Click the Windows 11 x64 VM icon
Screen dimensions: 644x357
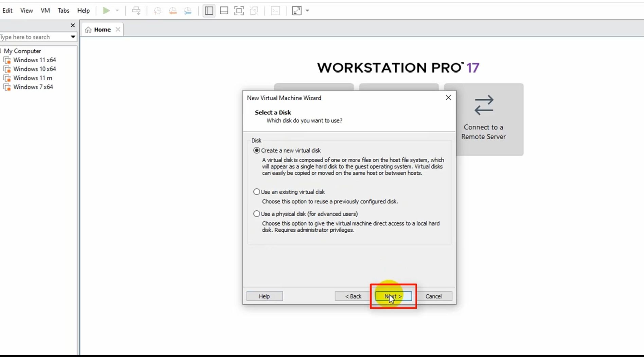(7, 60)
